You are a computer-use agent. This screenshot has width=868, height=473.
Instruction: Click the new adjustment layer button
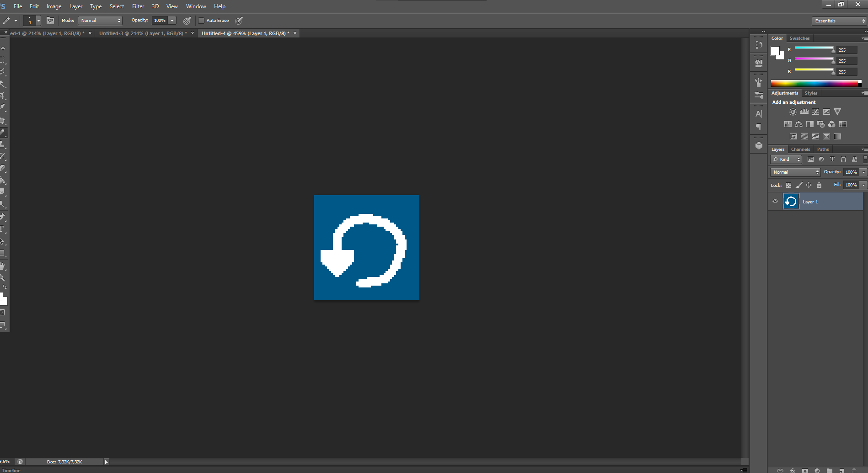pyautogui.click(x=817, y=470)
